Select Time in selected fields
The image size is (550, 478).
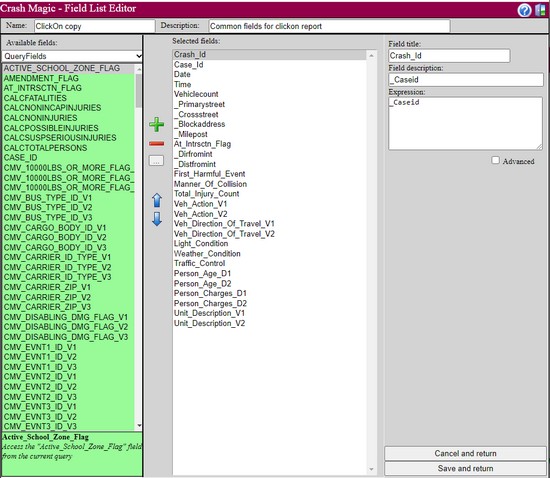pos(269,85)
